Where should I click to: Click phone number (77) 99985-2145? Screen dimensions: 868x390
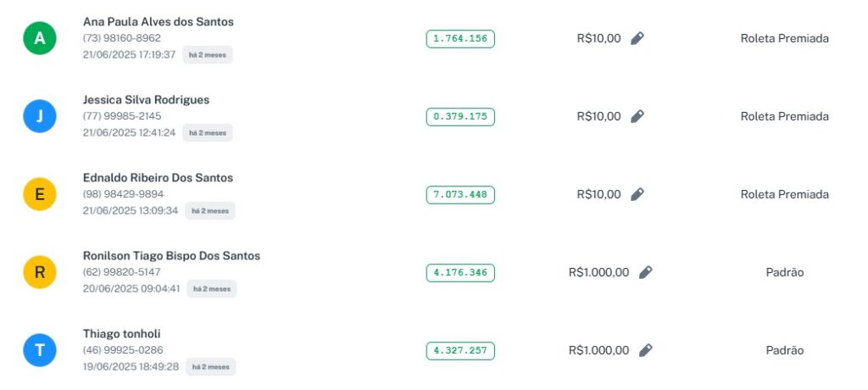[x=122, y=116]
